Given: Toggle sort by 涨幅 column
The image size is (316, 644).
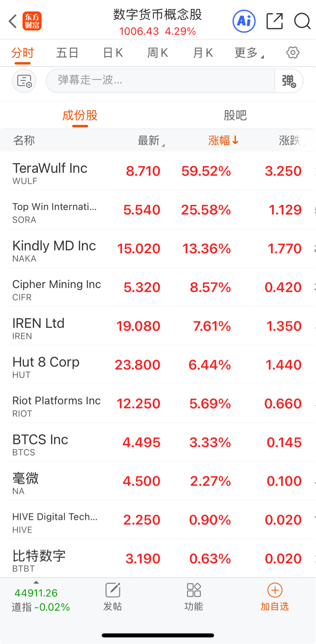Looking at the screenshot, I should [x=223, y=140].
